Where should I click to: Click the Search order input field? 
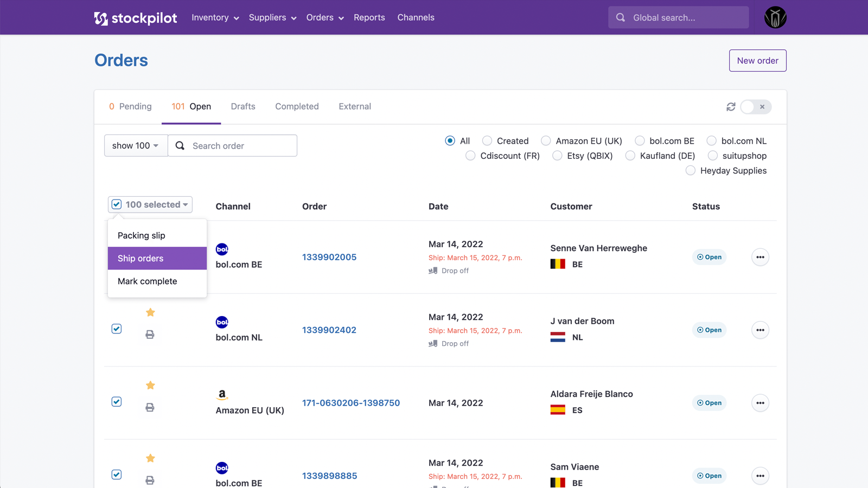pyautogui.click(x=239, y=146)
